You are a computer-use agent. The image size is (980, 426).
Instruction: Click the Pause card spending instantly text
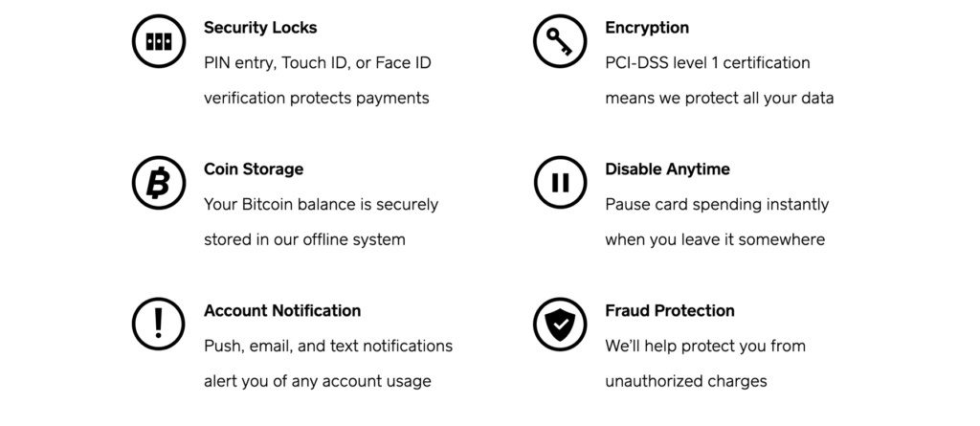[717, 204]
